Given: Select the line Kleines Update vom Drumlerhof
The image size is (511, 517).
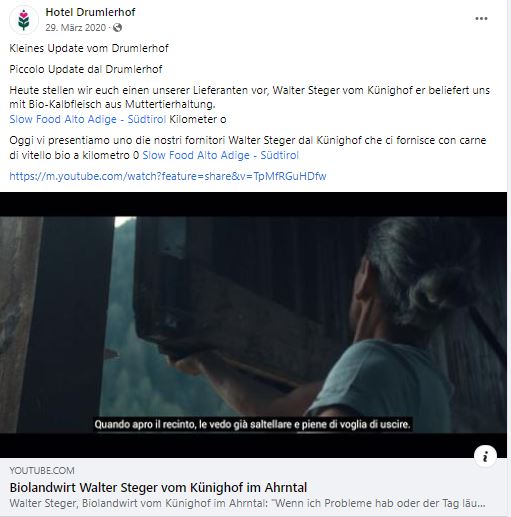Looking at the screenshot, I should click(x=89, y=48).
